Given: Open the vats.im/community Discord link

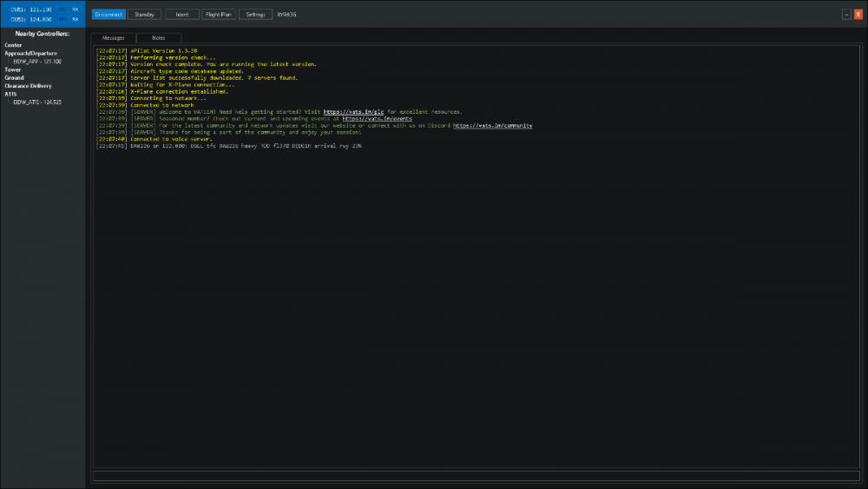Looking at the screenshot, I should pyautogui.click(x=492, y=126).
